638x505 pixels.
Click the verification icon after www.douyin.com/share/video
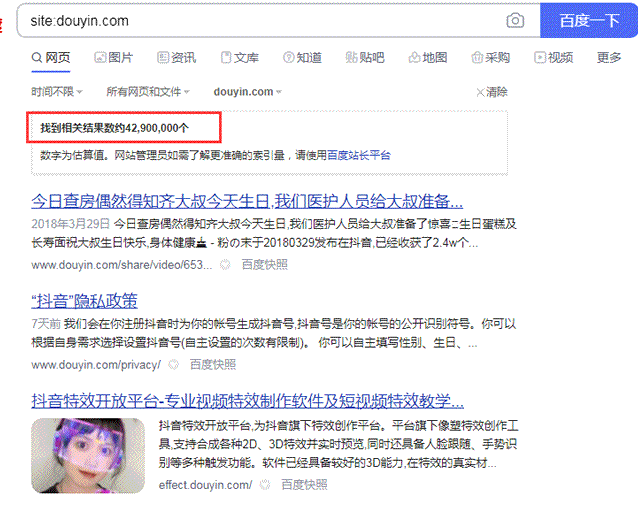pyautogui.click(x=226, y=265)
